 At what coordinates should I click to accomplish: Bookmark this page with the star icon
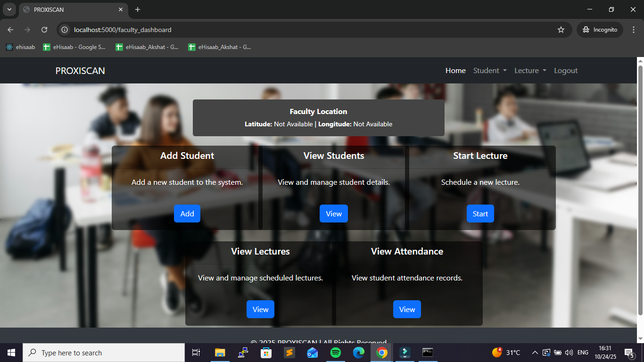(x=561, y=30)
